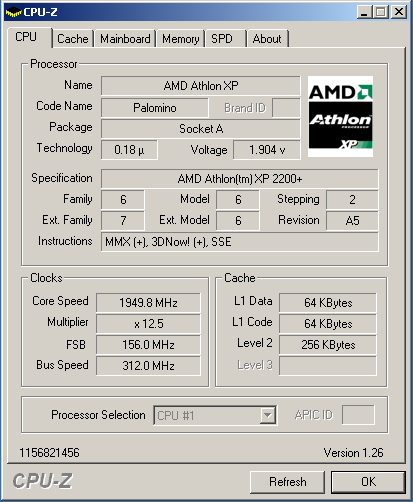Click the Code Name field Palomino

(x=155, y=108)
